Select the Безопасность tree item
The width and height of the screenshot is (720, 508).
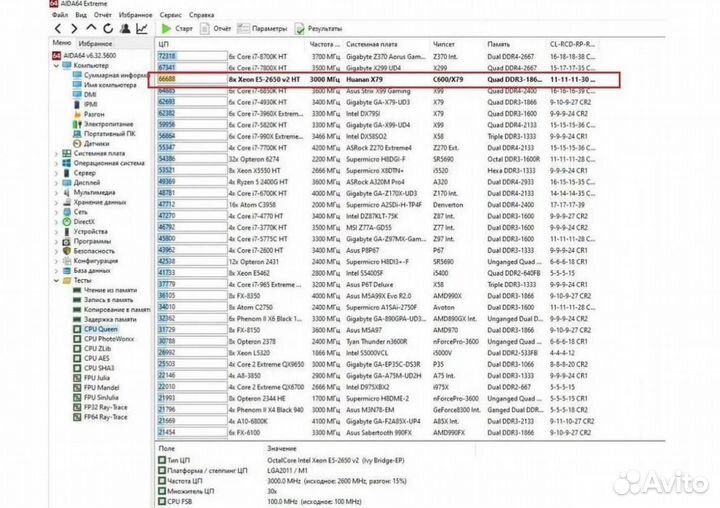(89, 251)
